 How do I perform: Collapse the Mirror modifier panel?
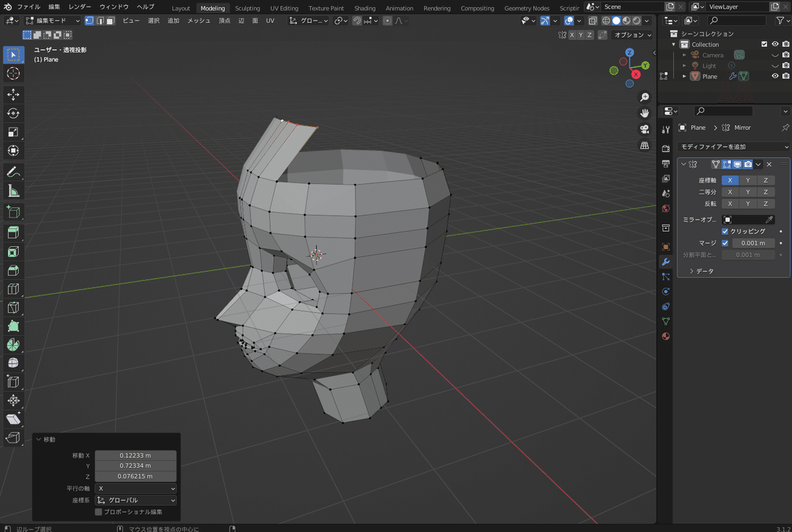[x=684, y=164]
